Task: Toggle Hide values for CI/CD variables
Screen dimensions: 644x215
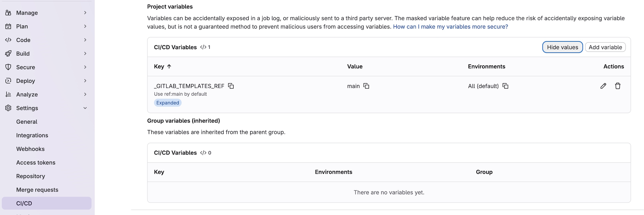Action: (x=562, y=47)
